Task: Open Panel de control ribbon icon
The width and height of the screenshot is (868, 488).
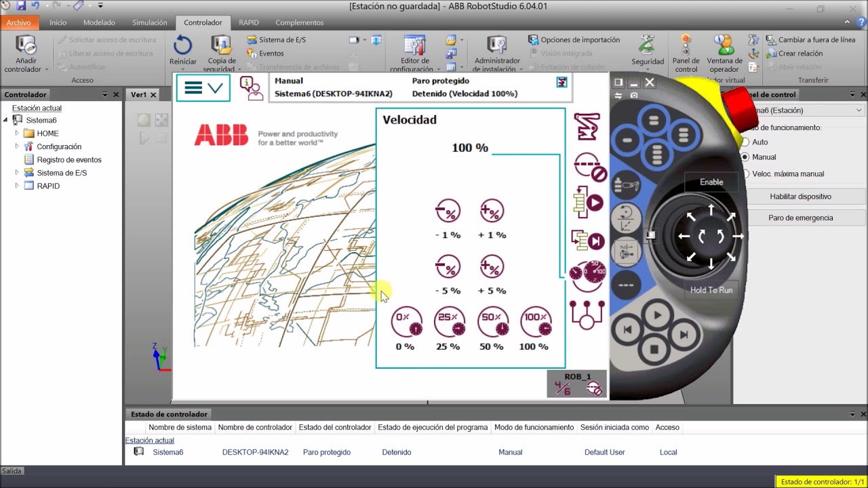Action: coord(686,54)
